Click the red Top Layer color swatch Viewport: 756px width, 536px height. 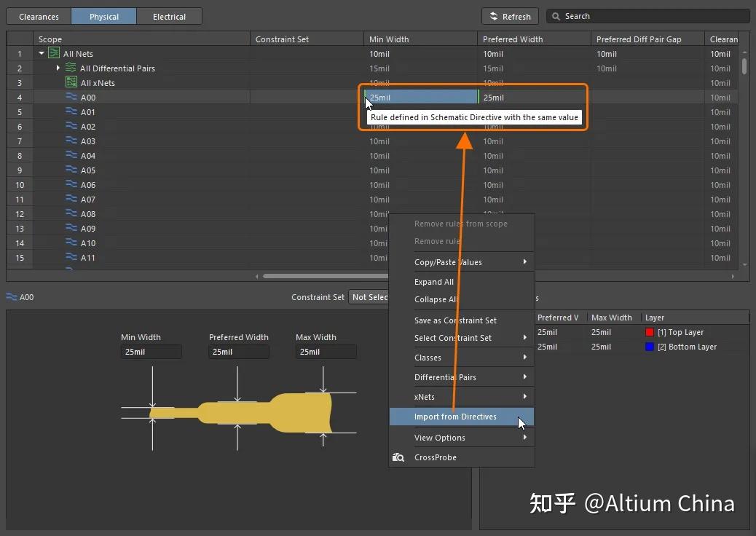point(650,332)
